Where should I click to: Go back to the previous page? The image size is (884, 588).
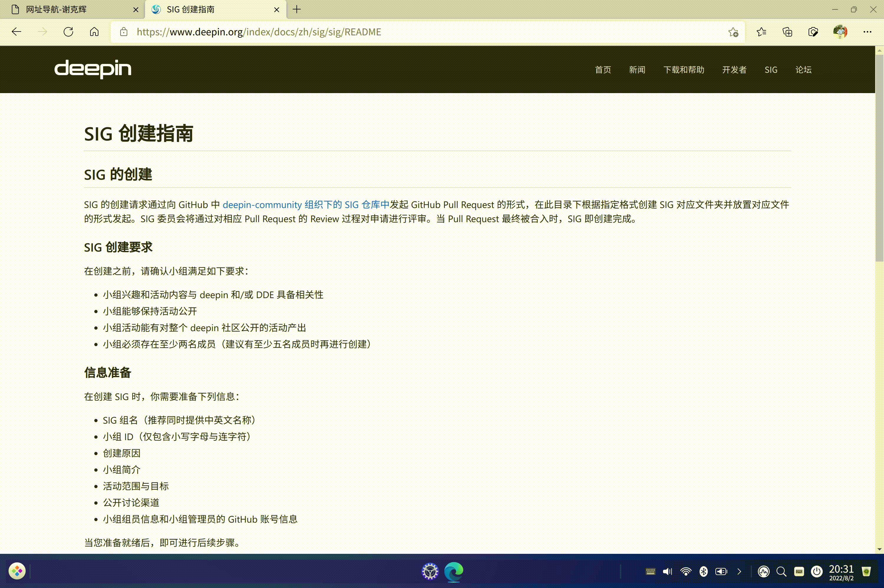pos(17,32)
